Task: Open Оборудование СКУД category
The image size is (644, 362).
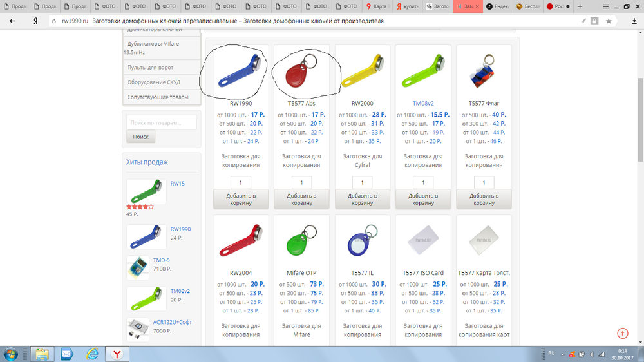Action: pyautogui.click(x=153, y=82)
